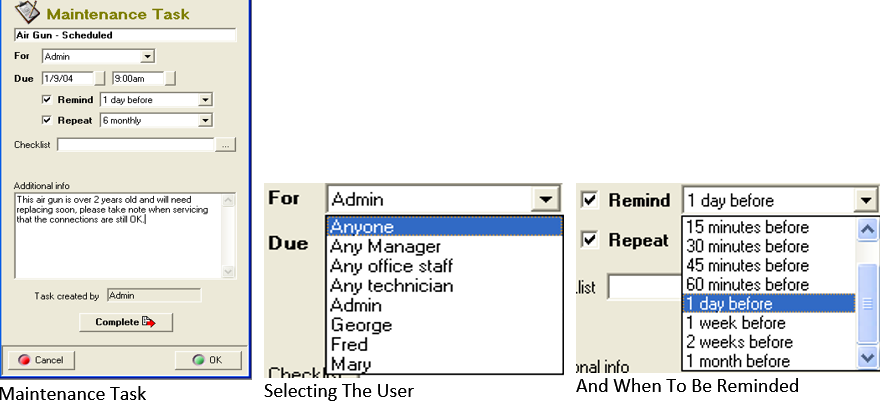Expand the For user dropdown in dialog
Image resolution: width=885 pixels, height=404 pixels.
147,56
